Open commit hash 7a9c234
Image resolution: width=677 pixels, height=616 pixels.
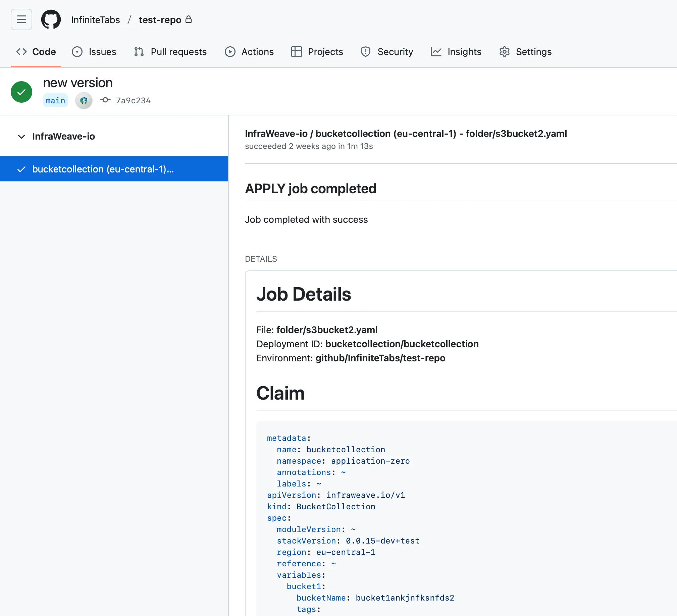coord(133,100)
